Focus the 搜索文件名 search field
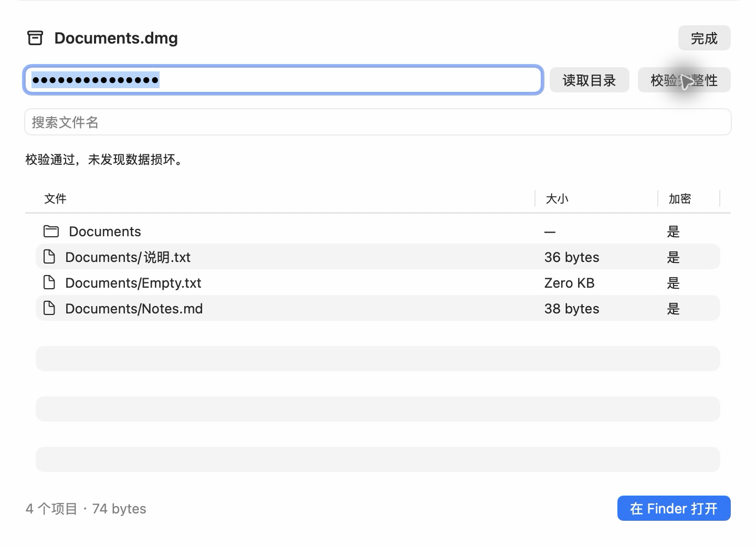The width and height of the screenshot is (756, 546). tap(378, 122)
